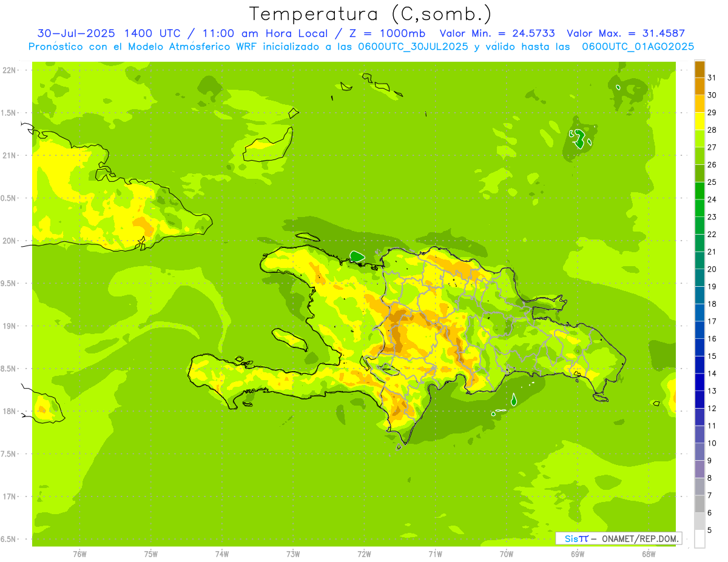The image size is (728, 562).
Task: Pick the orange swatch between 30 and 31
Action: tap(699, 86)
